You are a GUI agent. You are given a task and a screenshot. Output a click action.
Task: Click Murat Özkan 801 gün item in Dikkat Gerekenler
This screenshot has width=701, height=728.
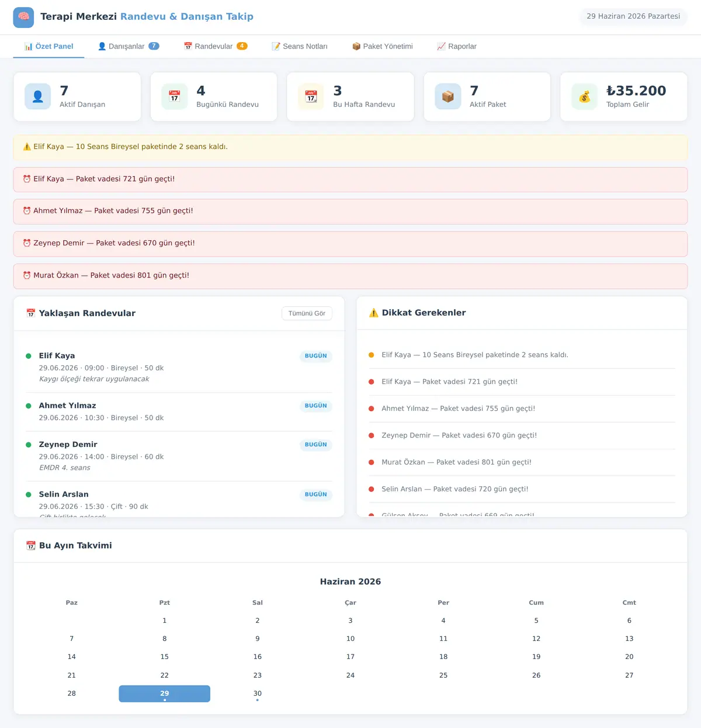522,462
